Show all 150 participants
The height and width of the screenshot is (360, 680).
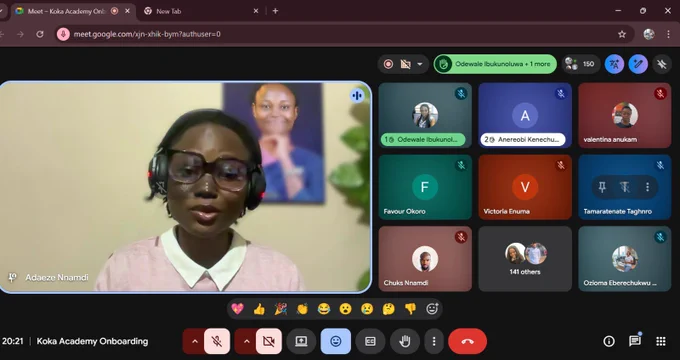581,64
